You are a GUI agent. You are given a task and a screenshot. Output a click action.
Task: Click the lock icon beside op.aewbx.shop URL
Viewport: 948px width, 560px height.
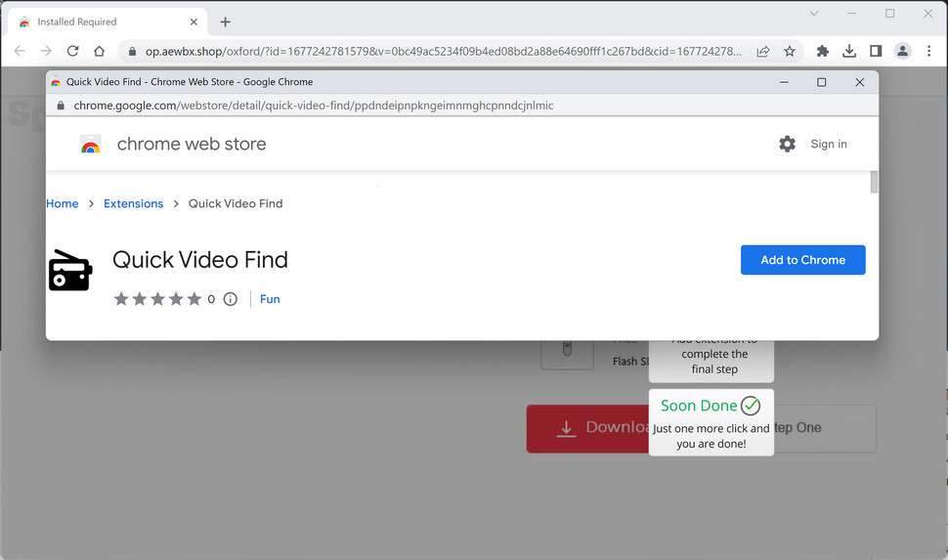[132, 52]
